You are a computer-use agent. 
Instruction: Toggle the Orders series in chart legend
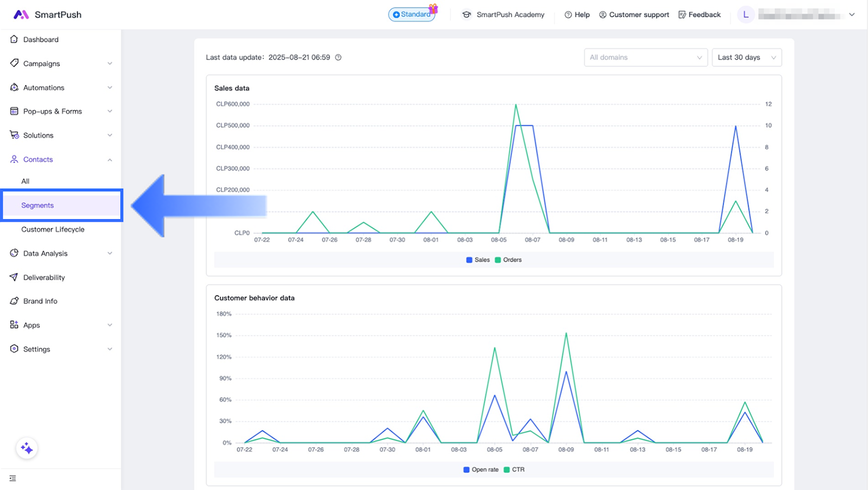(x=508, y=260)
